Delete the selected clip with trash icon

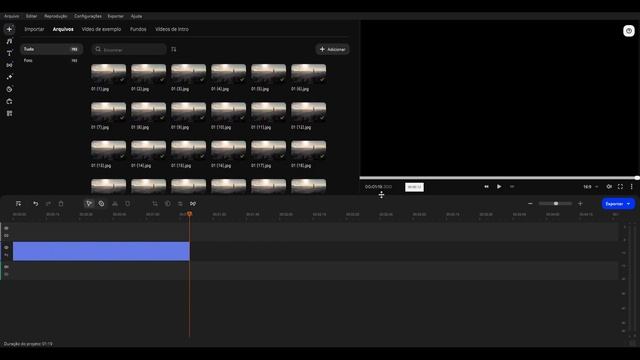pyautogui.click(x=61, y=204)
